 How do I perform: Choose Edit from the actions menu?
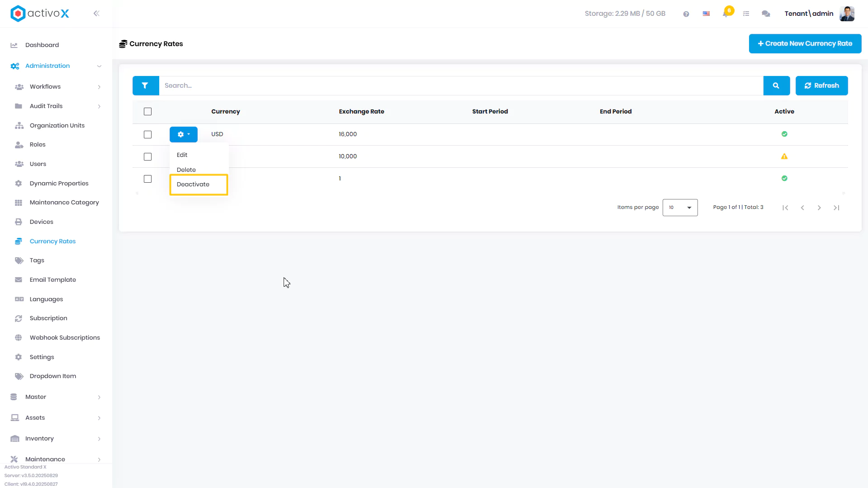point(182,155)
